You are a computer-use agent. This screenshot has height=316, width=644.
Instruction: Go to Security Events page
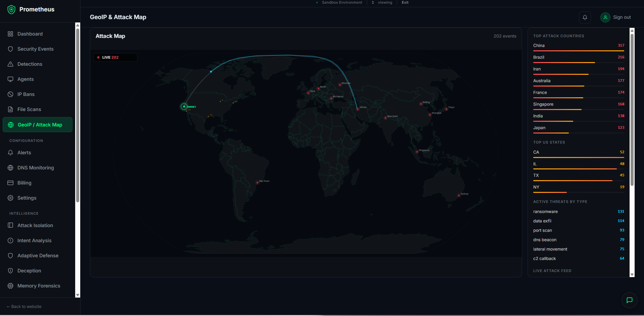point(38,49)
